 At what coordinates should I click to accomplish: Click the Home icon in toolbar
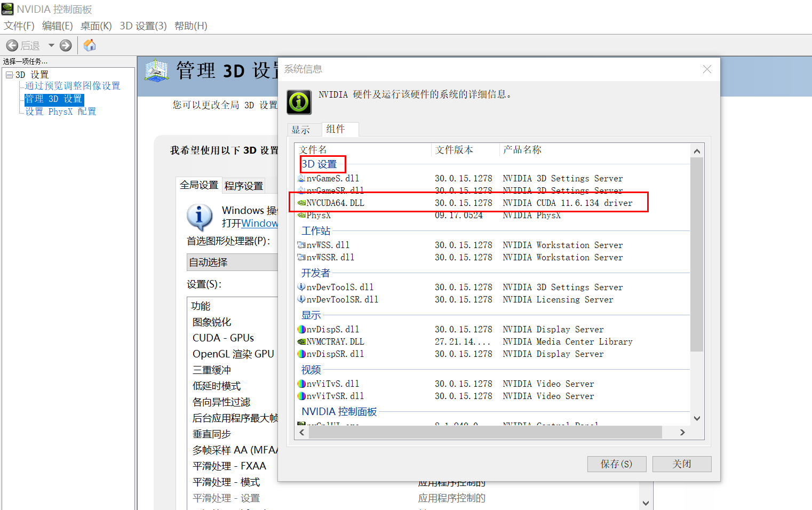tap(90, 45)
